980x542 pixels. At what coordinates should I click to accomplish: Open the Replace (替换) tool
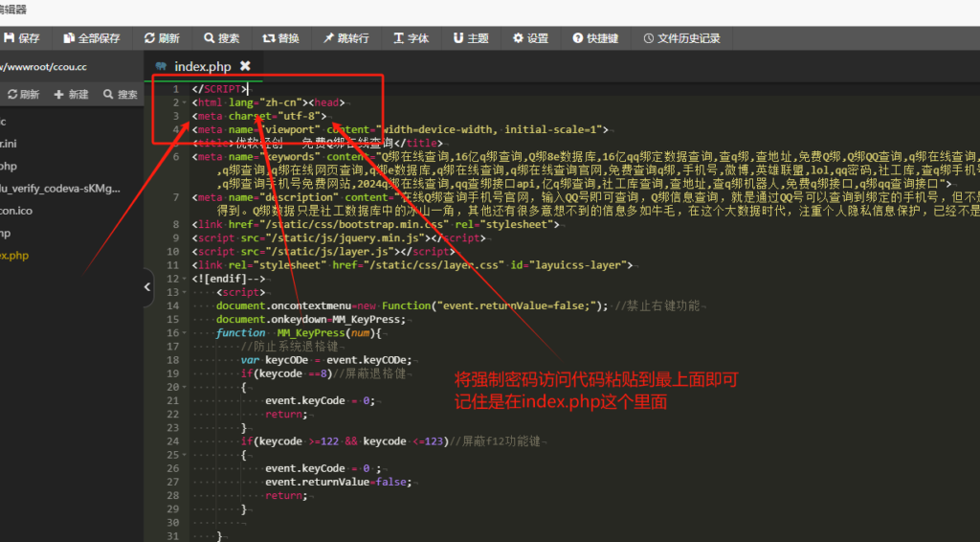tap(270, 38)
